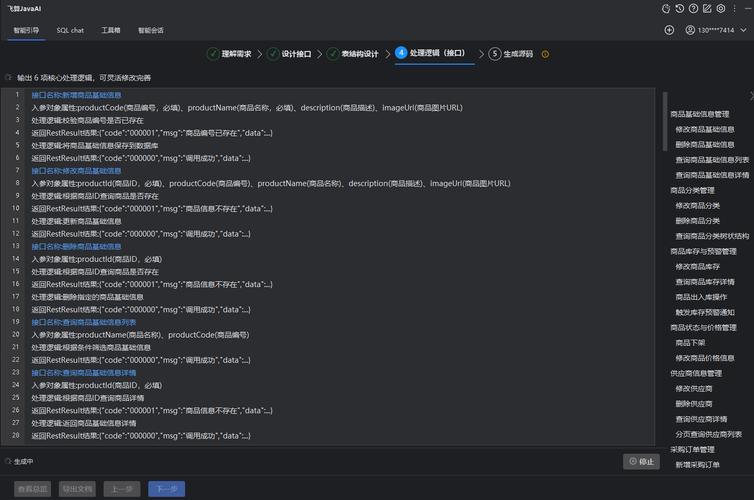Select 商品下架 in the outline
Screen dimensions: 754x500
691,343
